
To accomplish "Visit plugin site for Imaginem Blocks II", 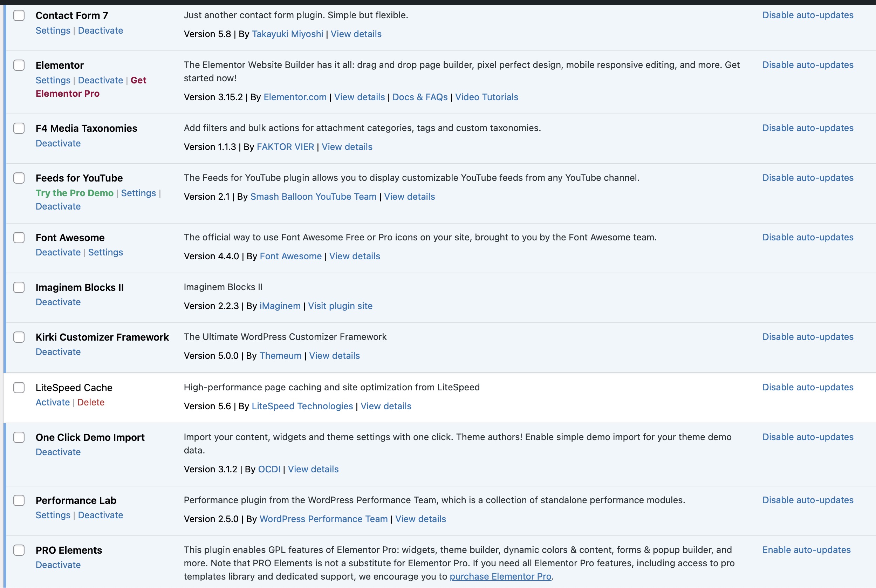I will point(340,306).
